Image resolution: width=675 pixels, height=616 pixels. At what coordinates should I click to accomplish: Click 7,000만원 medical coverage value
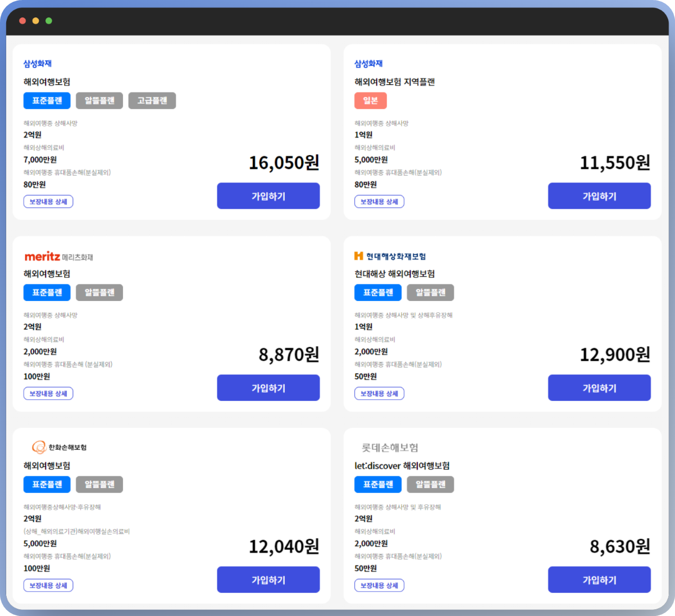(x=40, y=159)
